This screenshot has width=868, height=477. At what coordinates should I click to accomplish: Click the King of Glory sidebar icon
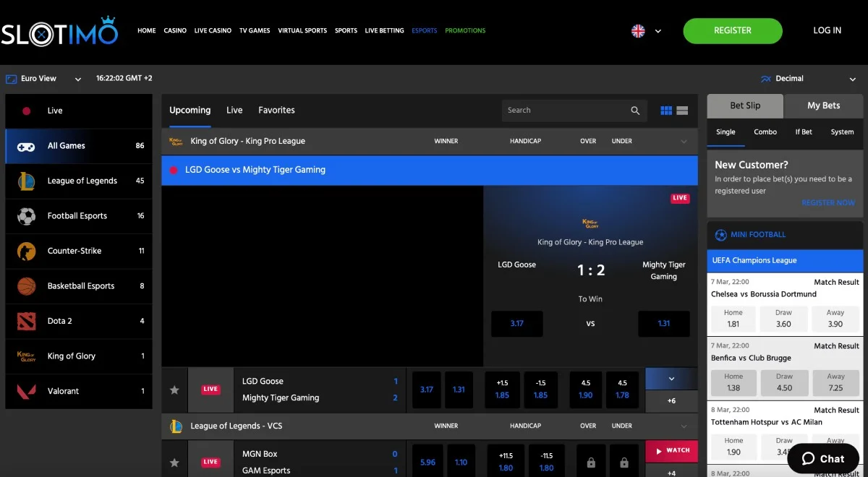tap(27, 356)
